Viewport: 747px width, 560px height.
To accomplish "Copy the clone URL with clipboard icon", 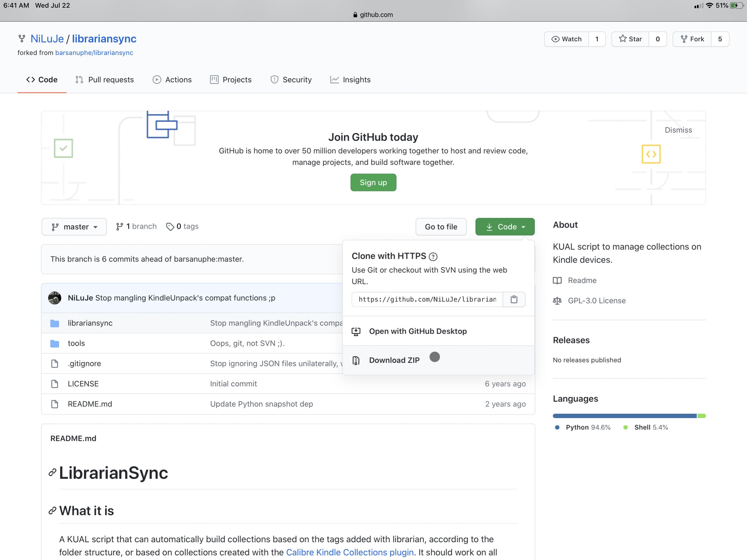I will (514, 299).
